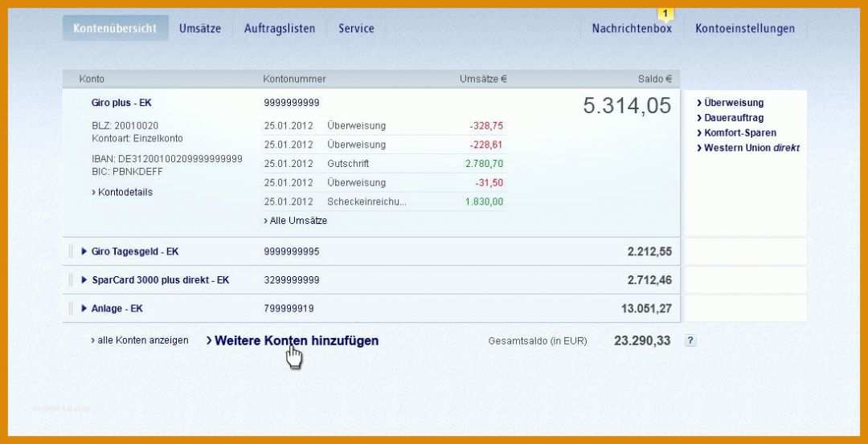Open the Auftragslisten tab

(280, 28)
